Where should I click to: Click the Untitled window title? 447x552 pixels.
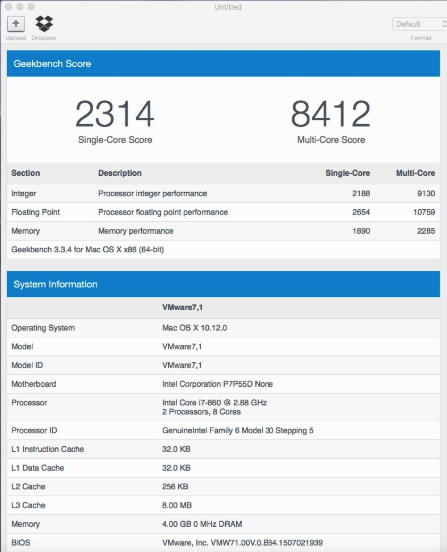tap(228, 7)
